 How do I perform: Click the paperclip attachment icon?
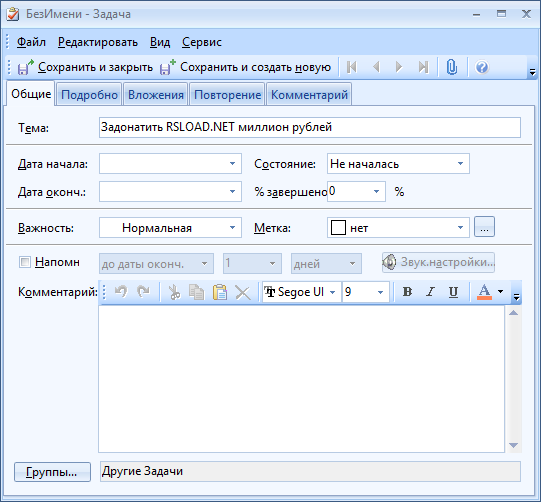point(452,67)
